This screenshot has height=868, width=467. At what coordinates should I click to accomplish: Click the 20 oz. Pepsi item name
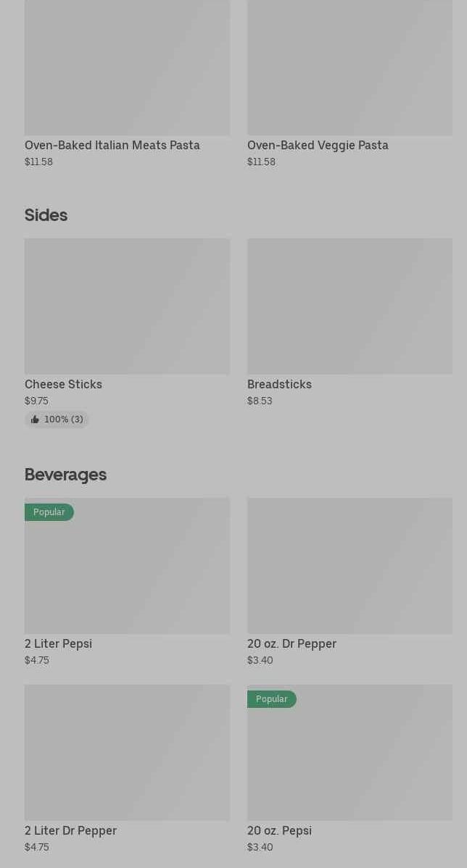click(x=279, y=830)
